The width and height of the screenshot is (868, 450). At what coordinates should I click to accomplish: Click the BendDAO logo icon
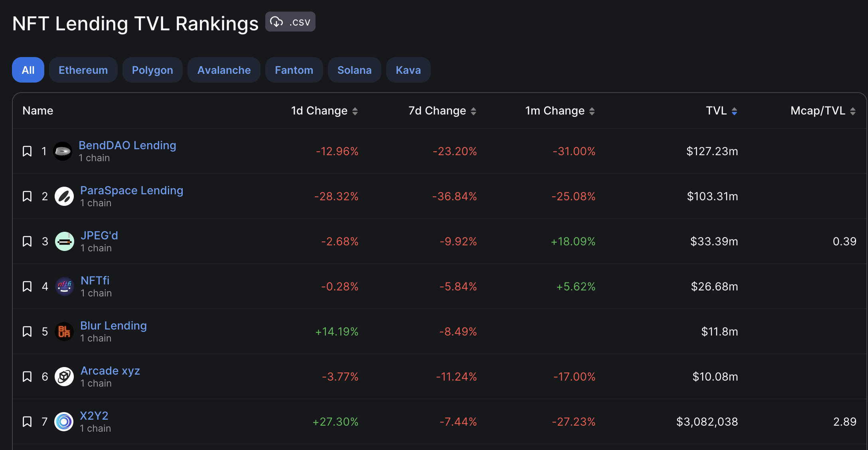point(63,151)
